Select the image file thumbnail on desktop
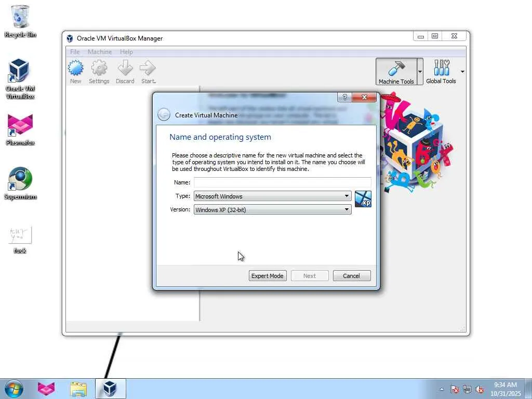The width and height of the screenshot is (532, 399). coord(20,240)
